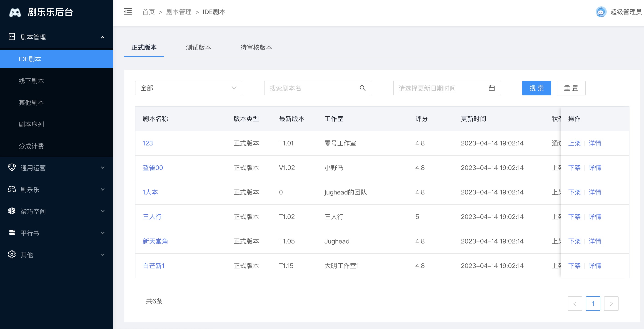Expand the 平行书 menu chevron

(102, 233)
